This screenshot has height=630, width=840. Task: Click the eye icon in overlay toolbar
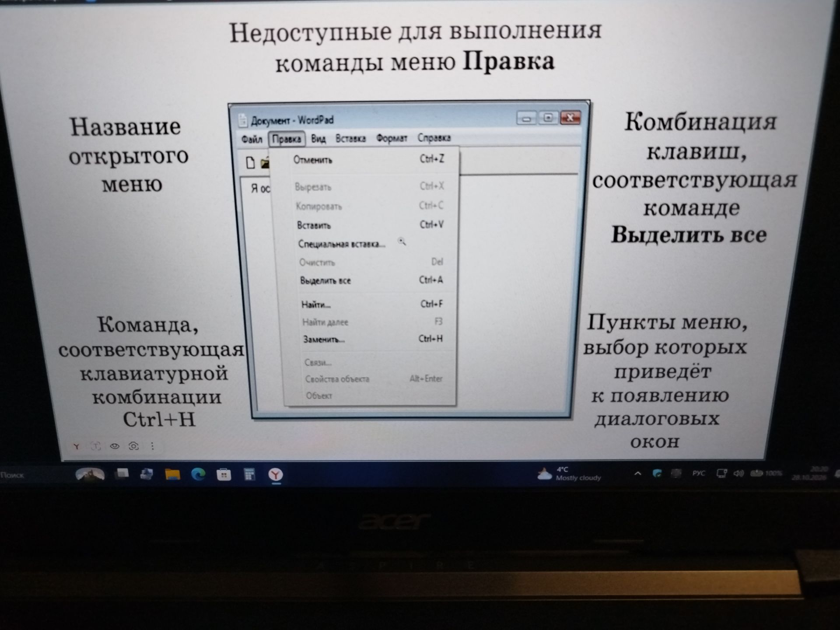pos(115,446)
